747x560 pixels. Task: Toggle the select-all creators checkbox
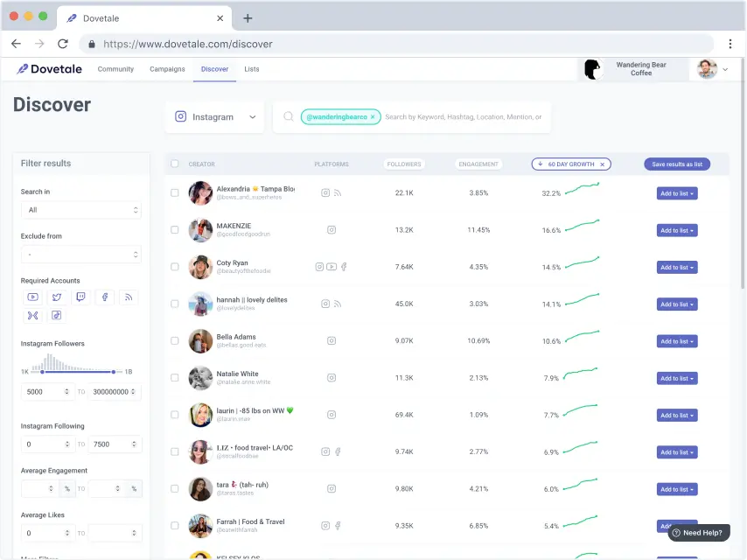175,164
